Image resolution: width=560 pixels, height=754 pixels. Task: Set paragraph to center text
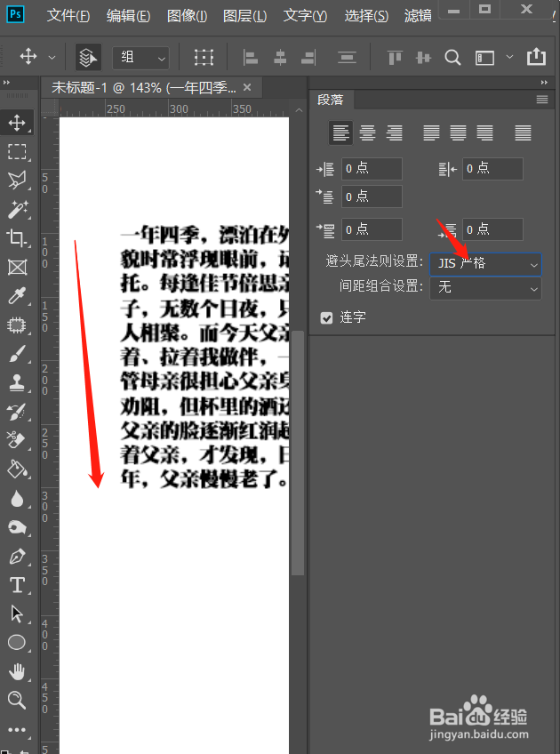pyautogui.click(x=368, y=132)
